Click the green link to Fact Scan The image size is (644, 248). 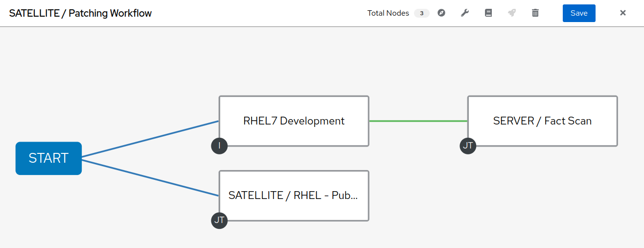click(x=418, y=121)
